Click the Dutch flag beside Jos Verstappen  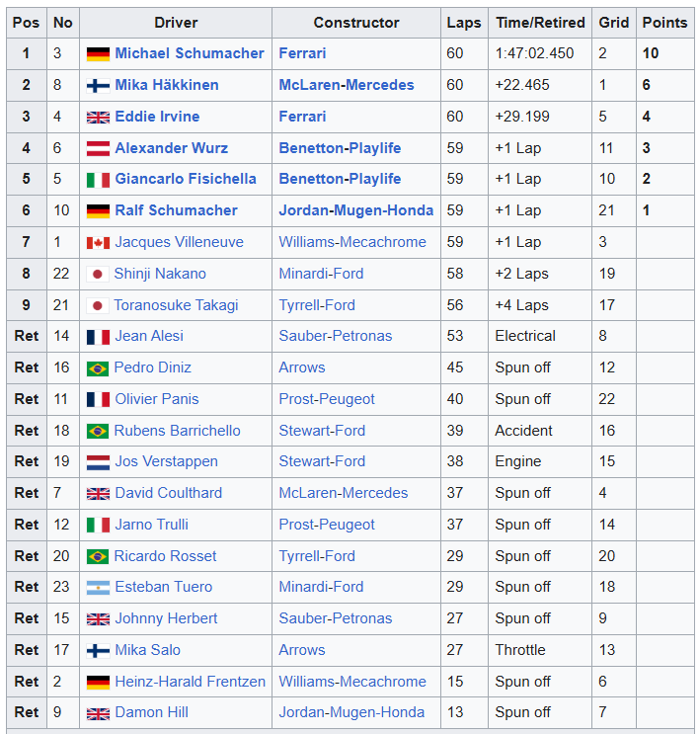pos(98,462)
